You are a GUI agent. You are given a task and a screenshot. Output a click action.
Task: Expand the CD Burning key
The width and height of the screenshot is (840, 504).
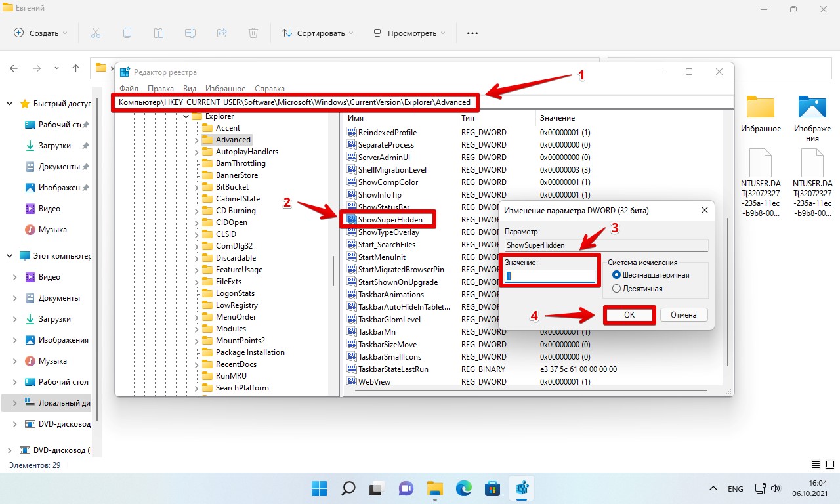click(196, 211)
